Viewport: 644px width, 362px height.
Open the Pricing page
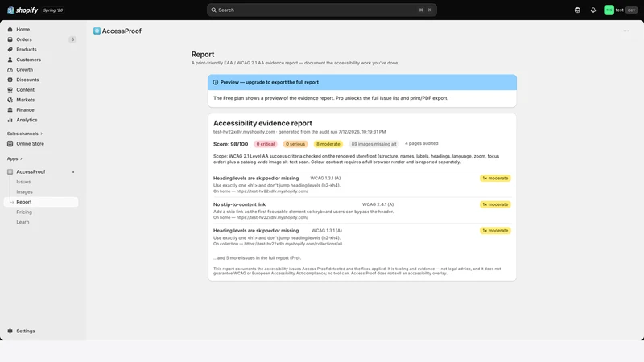[x=24, y=212]
